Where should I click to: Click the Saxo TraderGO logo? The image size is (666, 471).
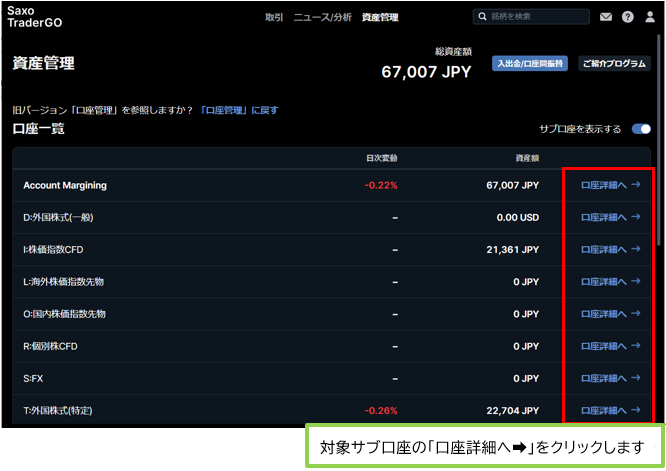point(34,17)
